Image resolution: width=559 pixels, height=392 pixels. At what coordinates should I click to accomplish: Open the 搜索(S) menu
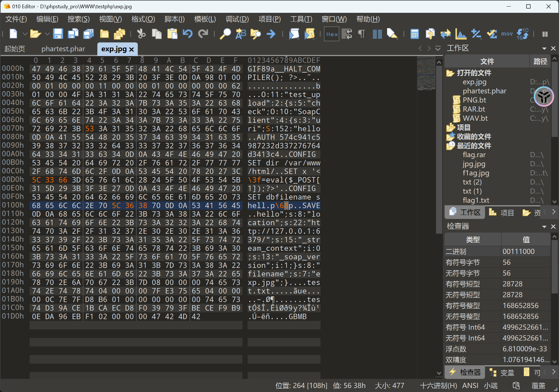[x=79, y=19]
